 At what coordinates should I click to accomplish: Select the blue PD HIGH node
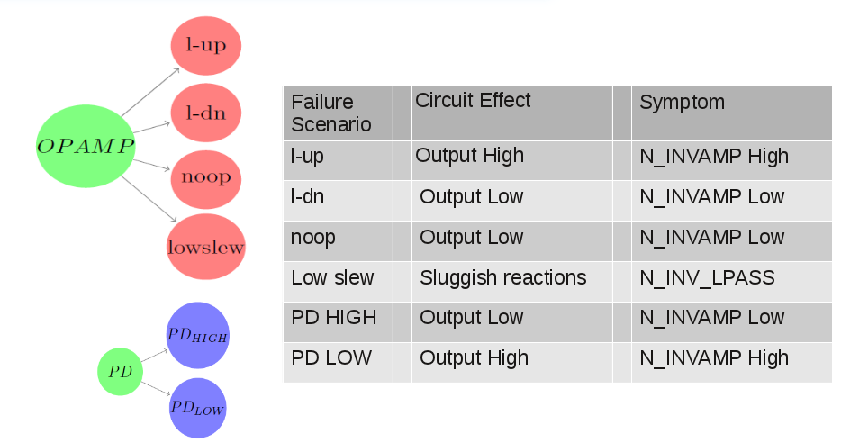[198, 335]
